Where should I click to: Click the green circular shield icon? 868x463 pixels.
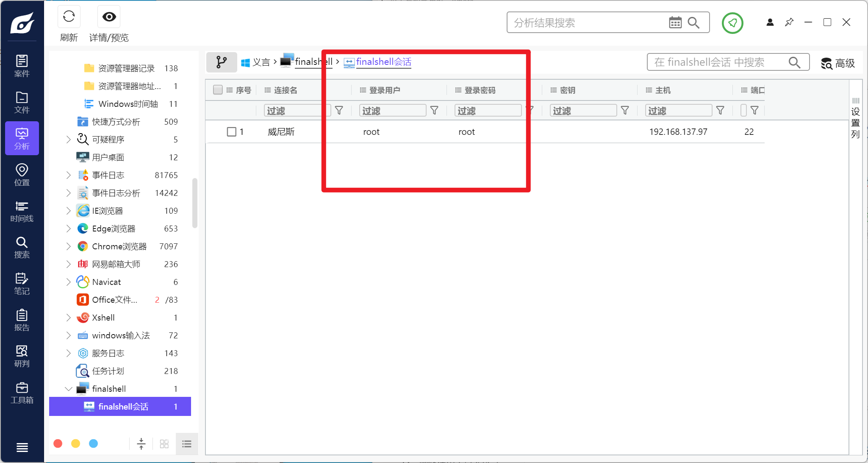pyautogui.click(x=732, y=23)
